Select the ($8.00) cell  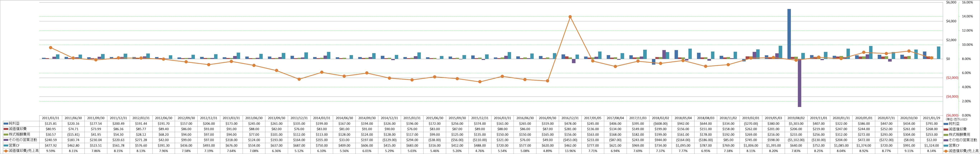909,140
